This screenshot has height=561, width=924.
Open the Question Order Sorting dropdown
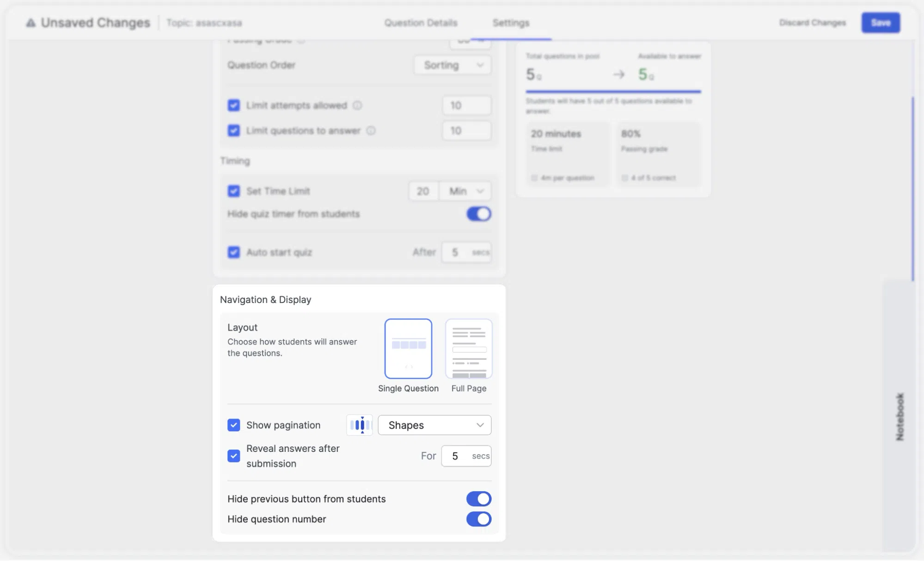point(453,65)
